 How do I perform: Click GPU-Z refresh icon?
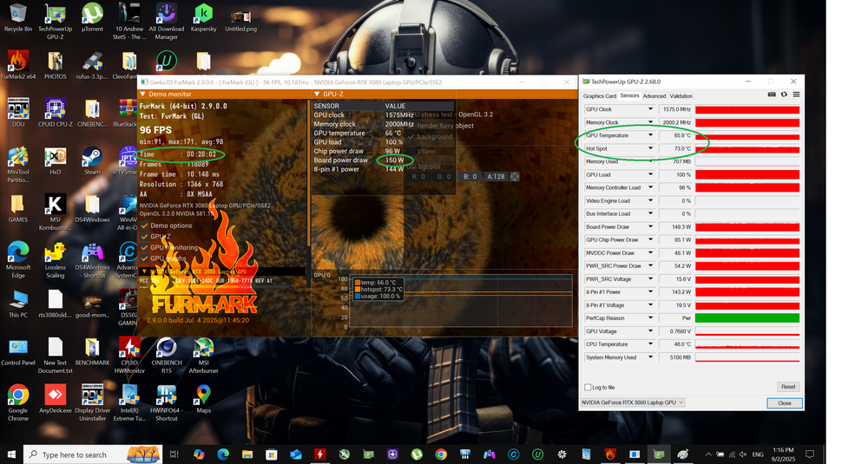point(784,95)
